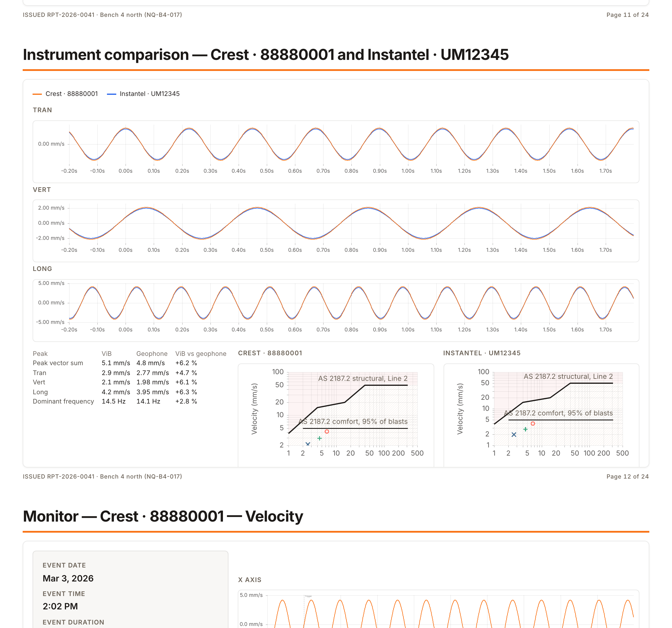
Task: Click green plus marker in Instantel velocity chart
Action: [525, 429]
